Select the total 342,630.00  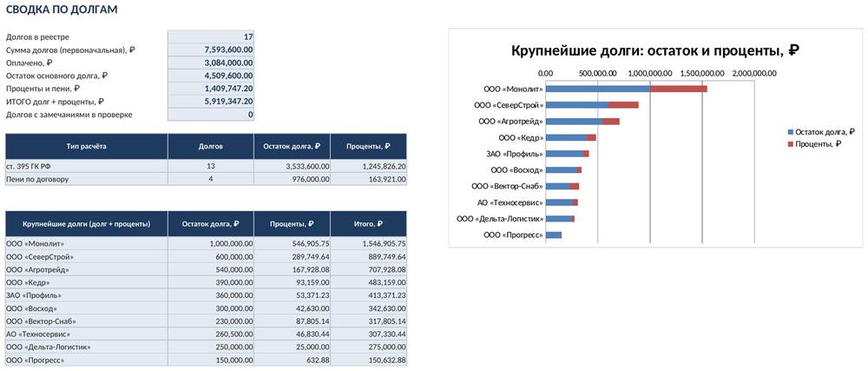point(369,308)
